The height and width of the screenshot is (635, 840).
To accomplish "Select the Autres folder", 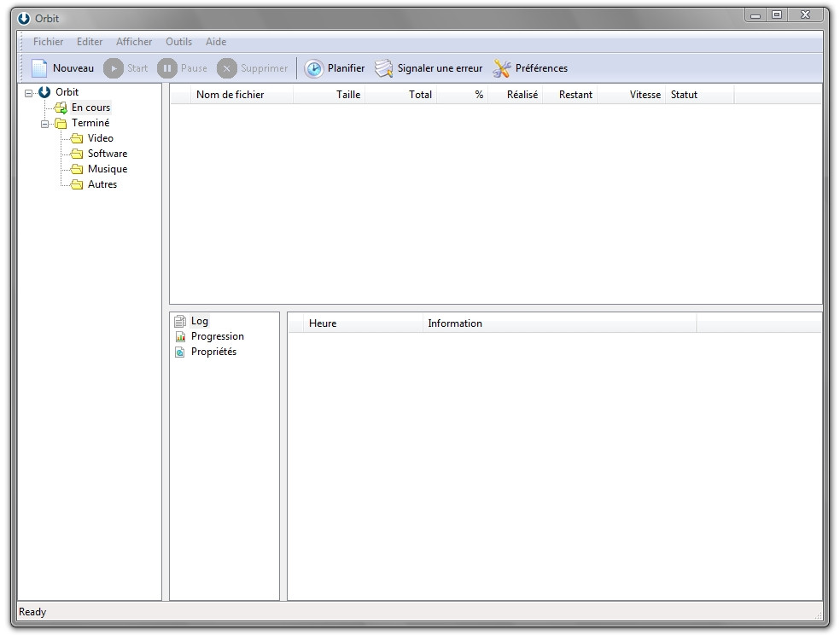I will (102, 184).
